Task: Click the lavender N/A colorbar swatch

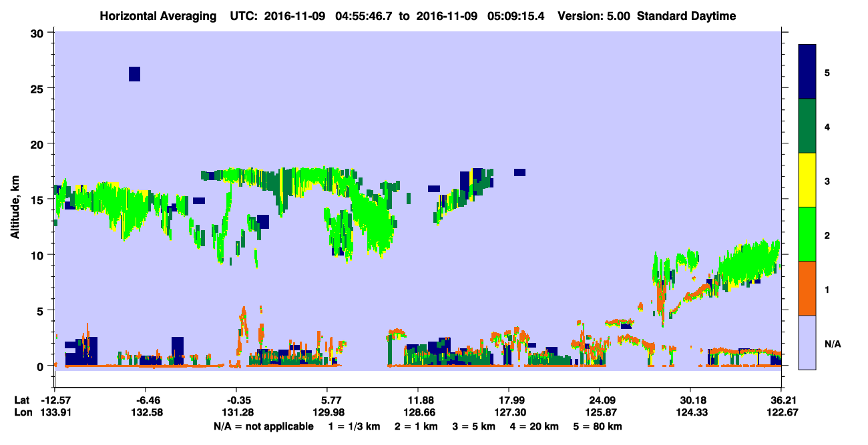Action: [807, 342]
